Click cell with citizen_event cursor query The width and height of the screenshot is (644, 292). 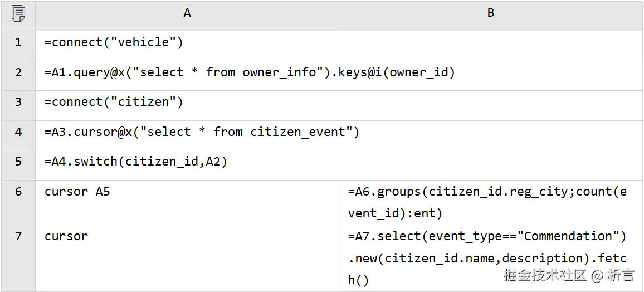[202, 132]
